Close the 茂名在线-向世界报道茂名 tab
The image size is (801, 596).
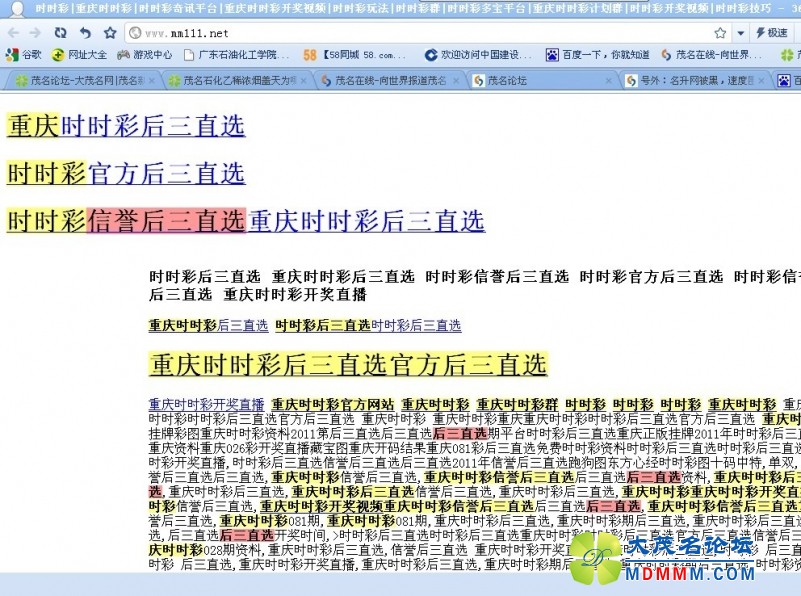(456, 81)
